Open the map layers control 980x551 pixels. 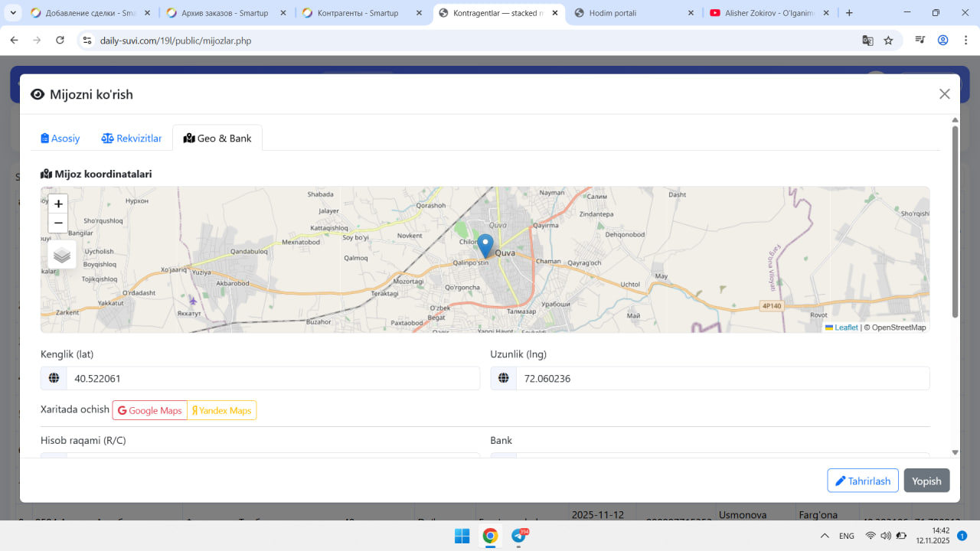point(62,255)
